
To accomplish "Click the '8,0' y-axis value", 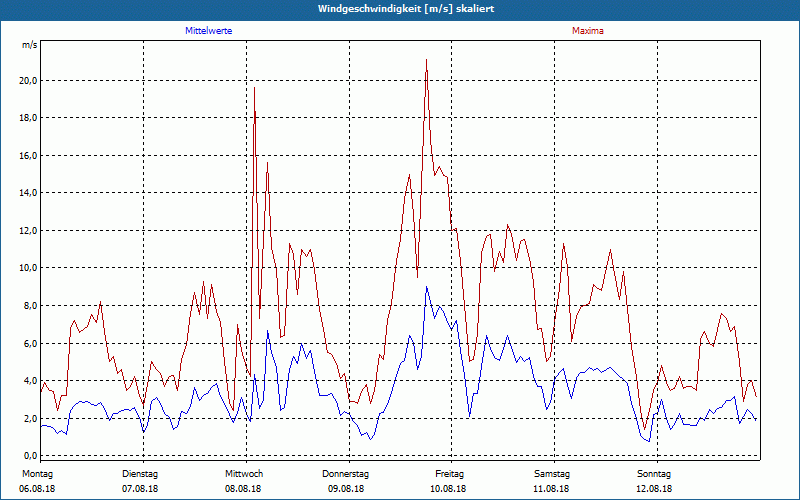I will [x=30, y=306].
